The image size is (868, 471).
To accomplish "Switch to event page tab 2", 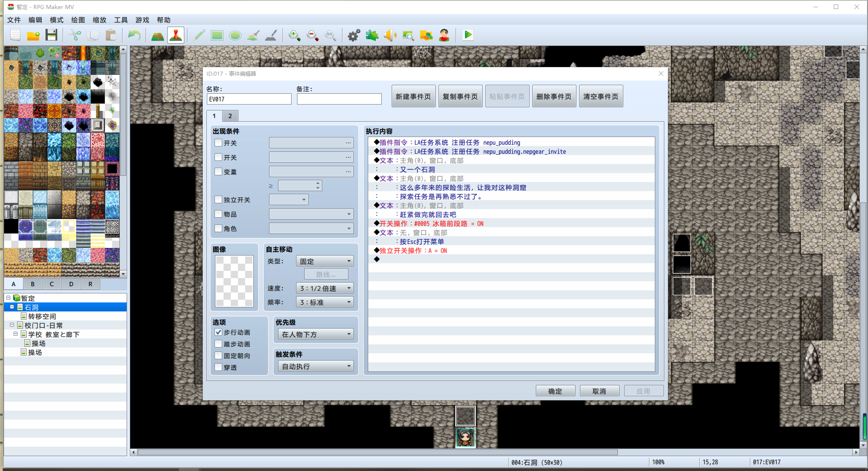I will 230,116.
